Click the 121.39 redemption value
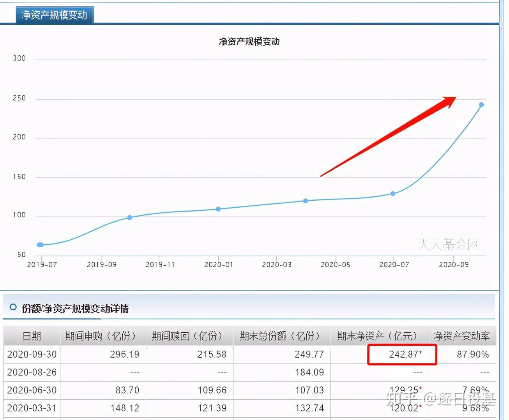The height and width of the screenshot is (420, 509). coord(212,408)
